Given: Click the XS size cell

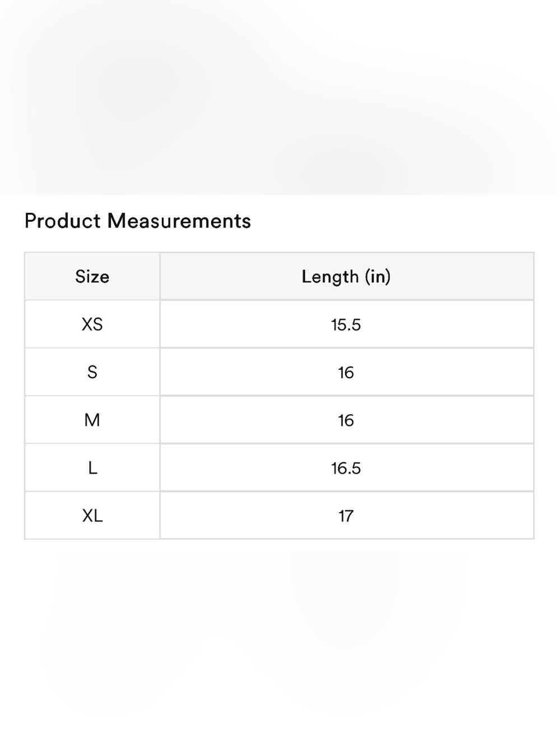Looking at the screenshot, I should click(x=92, y=324).
